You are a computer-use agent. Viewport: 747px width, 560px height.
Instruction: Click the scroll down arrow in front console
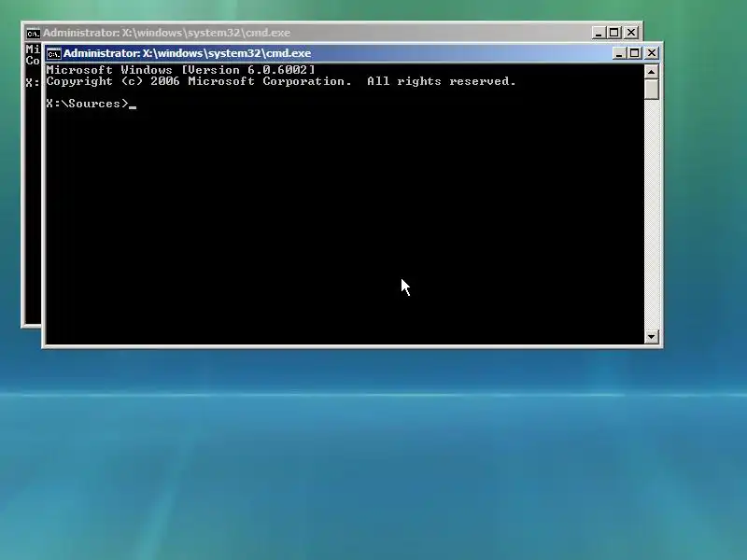point(651,337)
